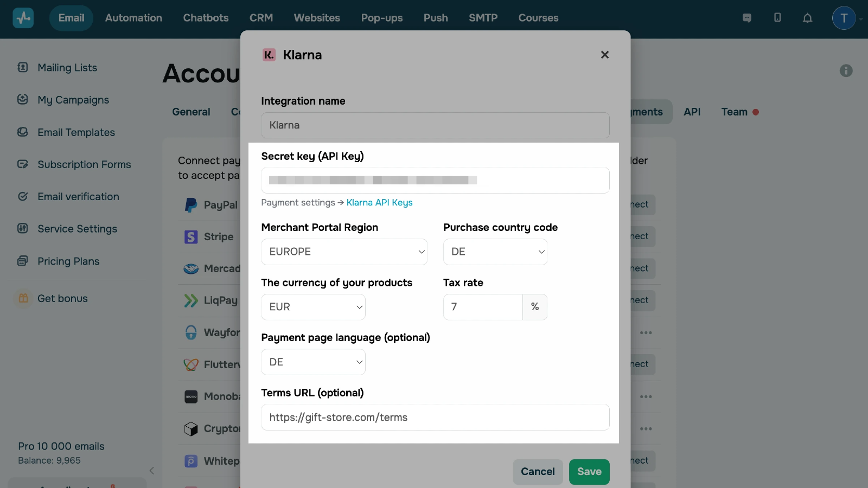Click the info icon near page title
The width and height of the screenshot is (868, 488).
click(846, 70)
